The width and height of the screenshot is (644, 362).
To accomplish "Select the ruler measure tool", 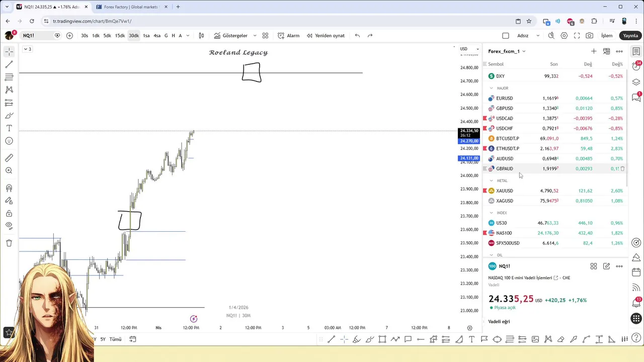I will tap(9, 158).
